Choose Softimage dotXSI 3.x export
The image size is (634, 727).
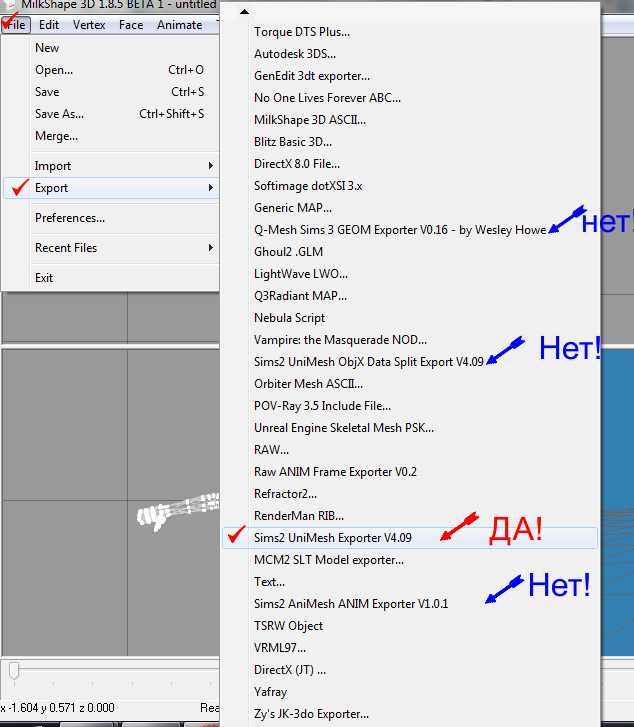(x=410, y=186)
